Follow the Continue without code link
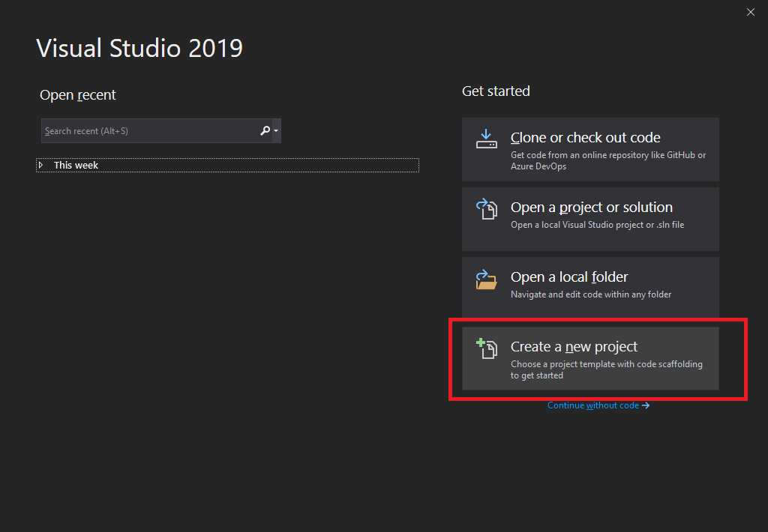768x532 pixels. 598,405
